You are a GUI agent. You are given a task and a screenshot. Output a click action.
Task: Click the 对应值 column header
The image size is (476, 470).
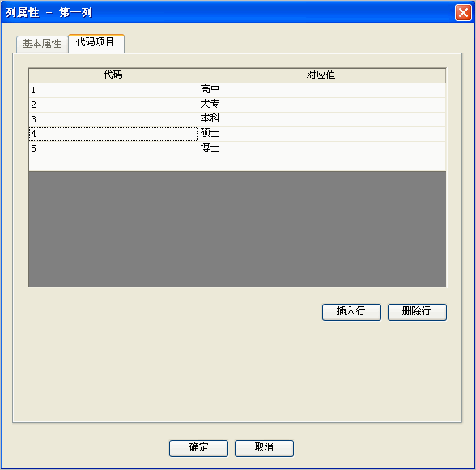pos(322,75)
